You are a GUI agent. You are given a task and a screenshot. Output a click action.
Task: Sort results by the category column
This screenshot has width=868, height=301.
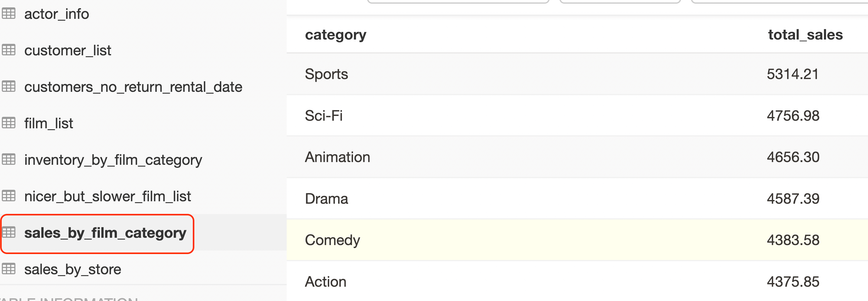tap(335, 34)
